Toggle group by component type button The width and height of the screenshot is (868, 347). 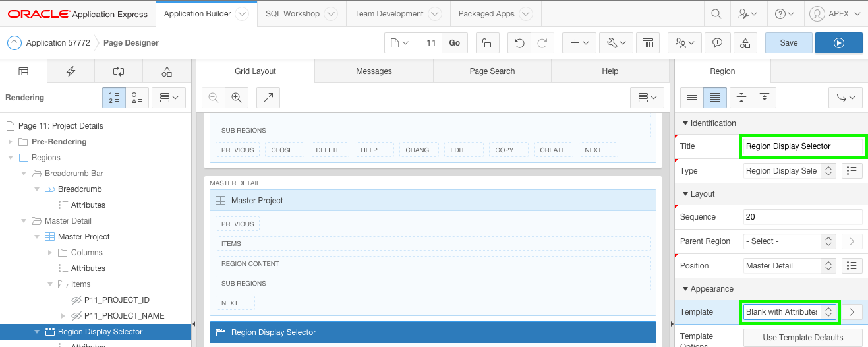click(x=137, y=98)
